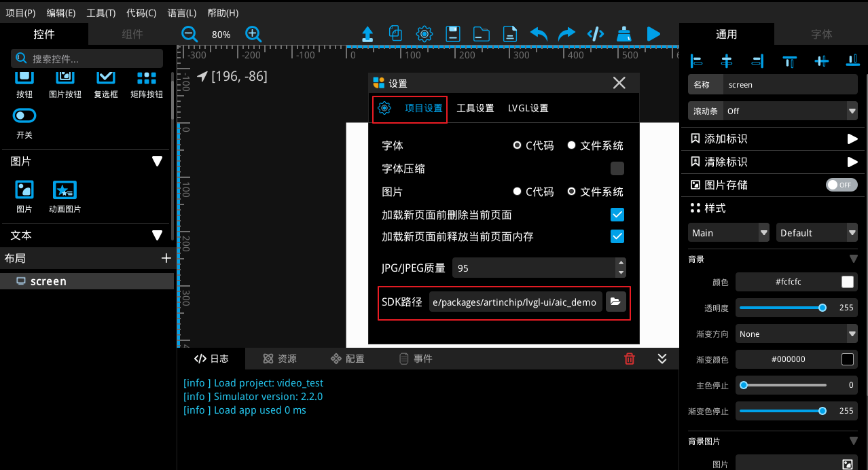Open settings via toolbar gear icon

[x=424, y=33]
